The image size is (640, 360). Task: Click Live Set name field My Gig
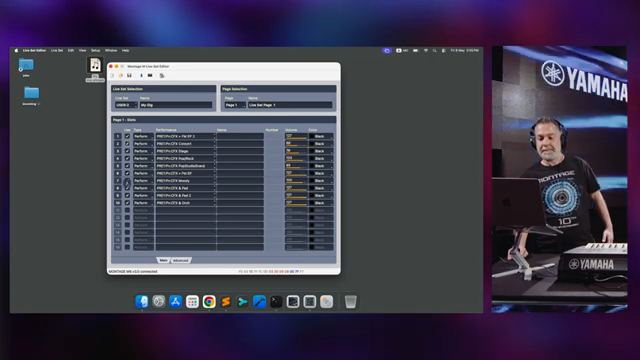click(x=176, y=105)
